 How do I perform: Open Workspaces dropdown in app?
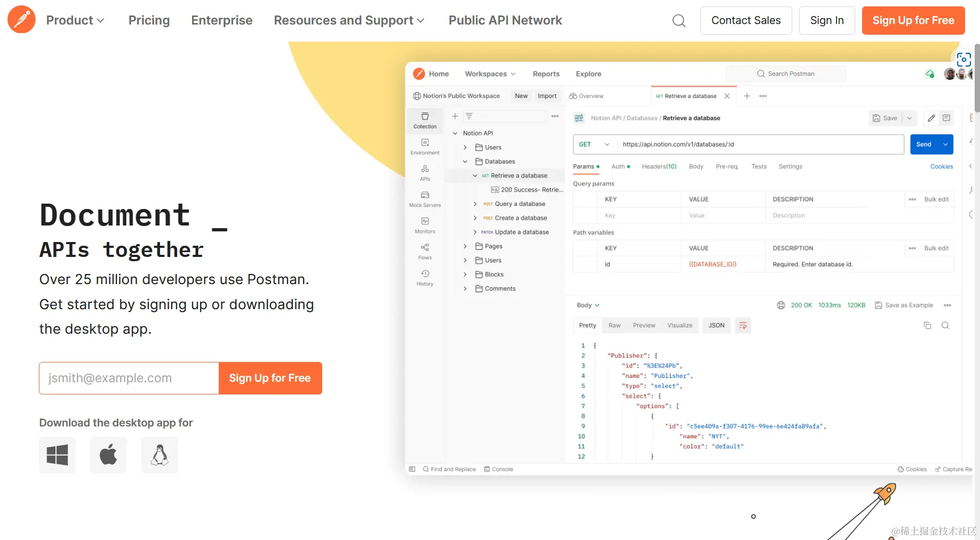point(490,74)
